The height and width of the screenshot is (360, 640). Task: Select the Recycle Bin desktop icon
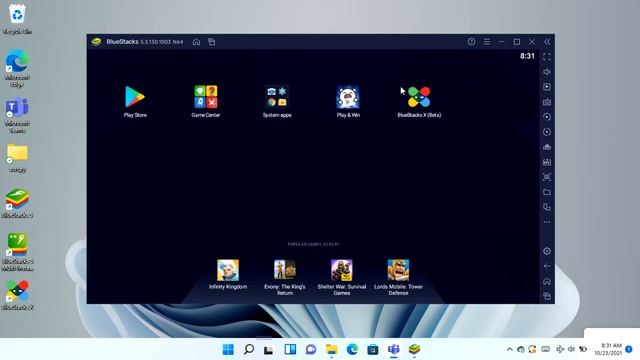[17, 19]
